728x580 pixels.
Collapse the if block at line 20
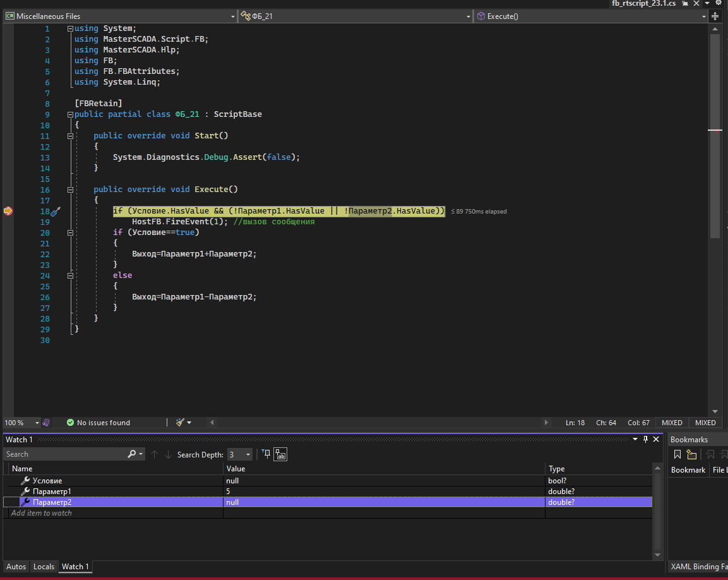70,233
